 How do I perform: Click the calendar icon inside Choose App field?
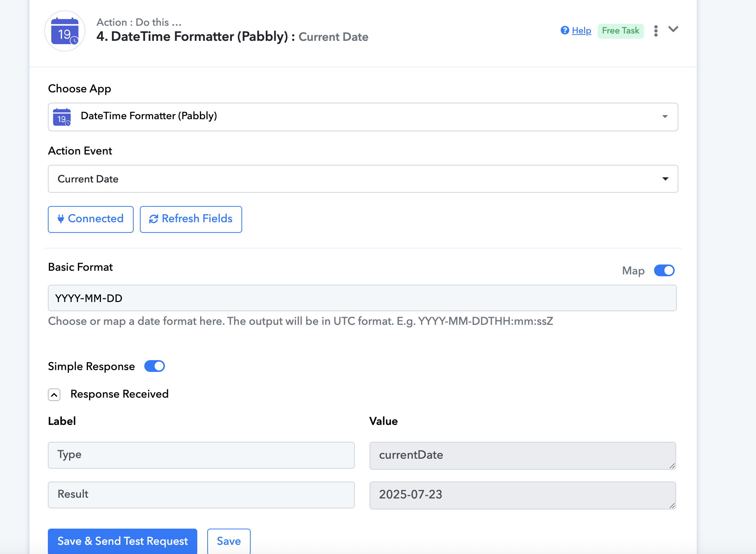pyautogui.click(x=62, y=117)
